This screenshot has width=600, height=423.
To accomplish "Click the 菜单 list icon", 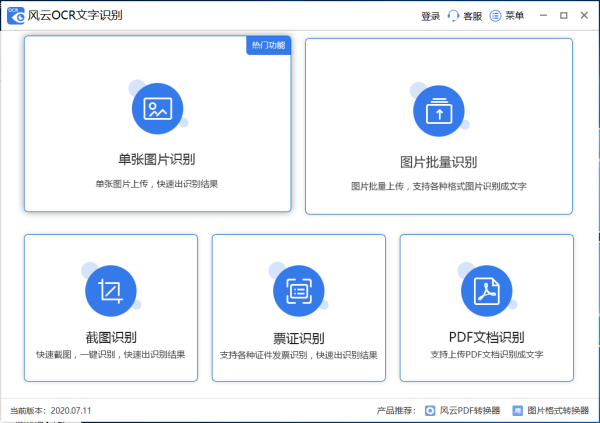I will point(495,16).
